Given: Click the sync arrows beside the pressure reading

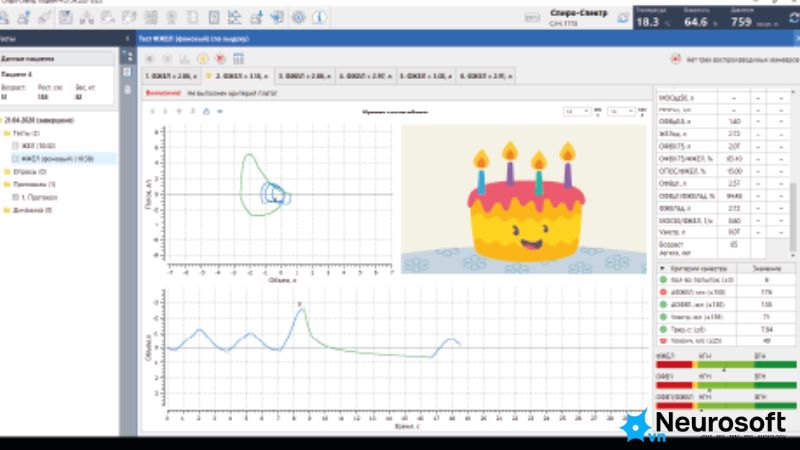Looking at the screenshot, I should click(x=794, y=18).
